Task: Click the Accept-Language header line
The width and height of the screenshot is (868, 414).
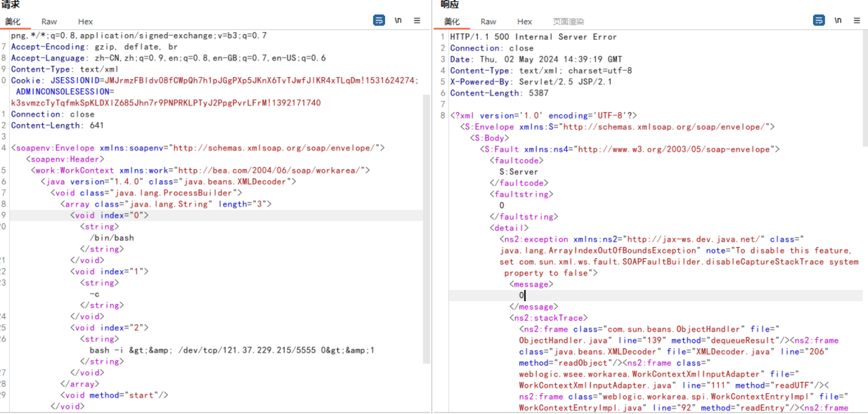Action: pos(169,58)
